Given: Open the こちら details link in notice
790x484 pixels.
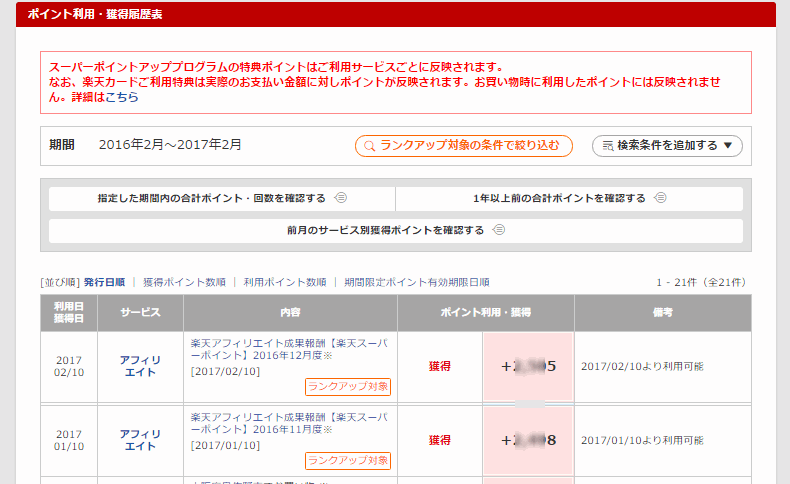Looking at the screenshot, I should tap(122, 98).
